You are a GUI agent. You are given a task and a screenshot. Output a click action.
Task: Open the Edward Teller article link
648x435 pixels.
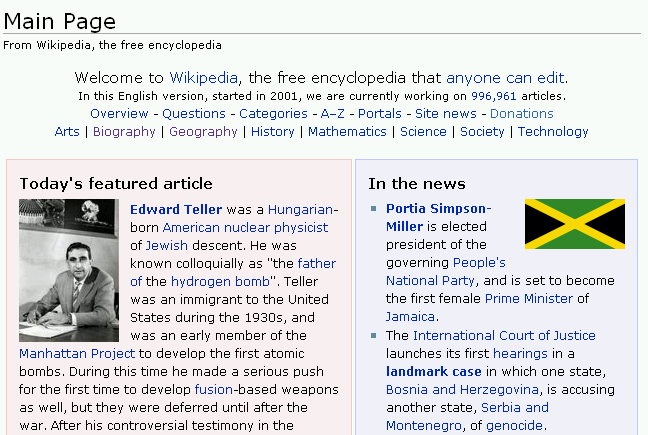click(x=176, y=209)
